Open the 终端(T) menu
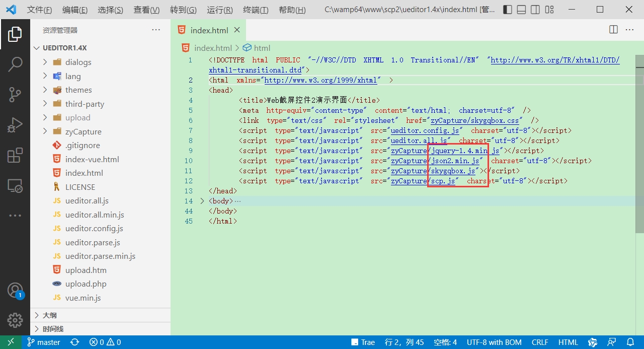The height and width of the screenshot is (349, 644). coord(256,10)
